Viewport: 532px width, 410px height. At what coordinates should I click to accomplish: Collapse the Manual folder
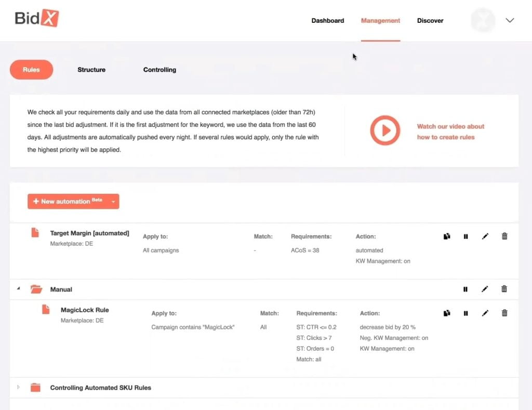(18, 288)
